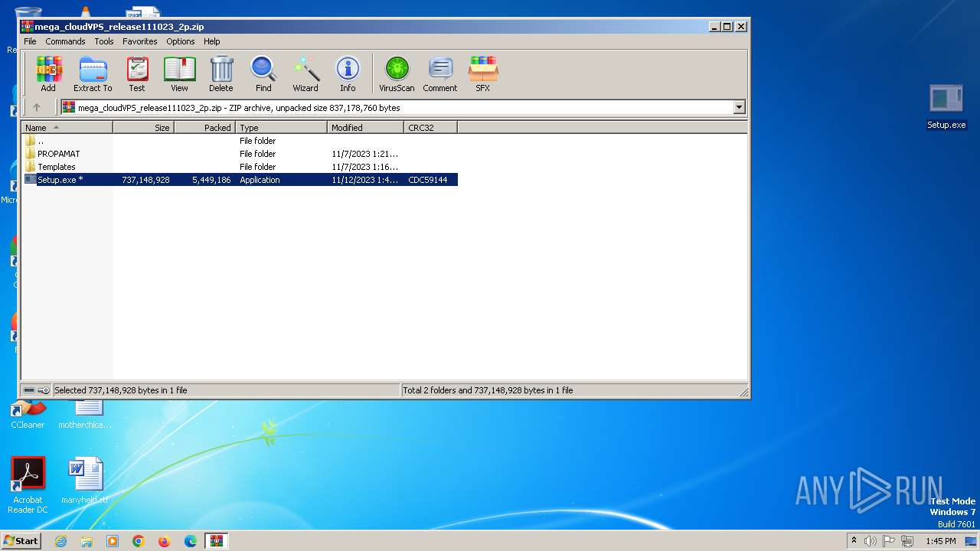Open Internet Explorer from the taskbar

point(61,541)
